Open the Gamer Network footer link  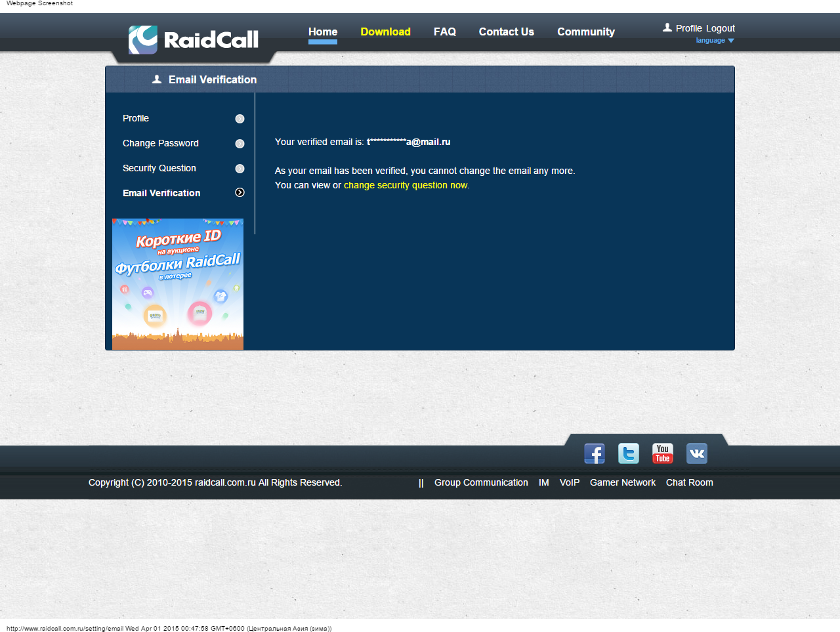tap(623, 482)
